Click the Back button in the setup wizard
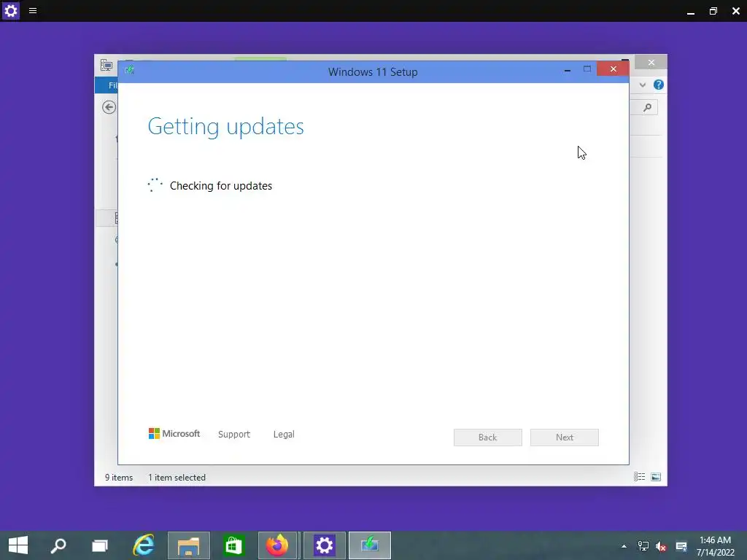The width and height of the screenshot is (747, 560). click(488, 437)
